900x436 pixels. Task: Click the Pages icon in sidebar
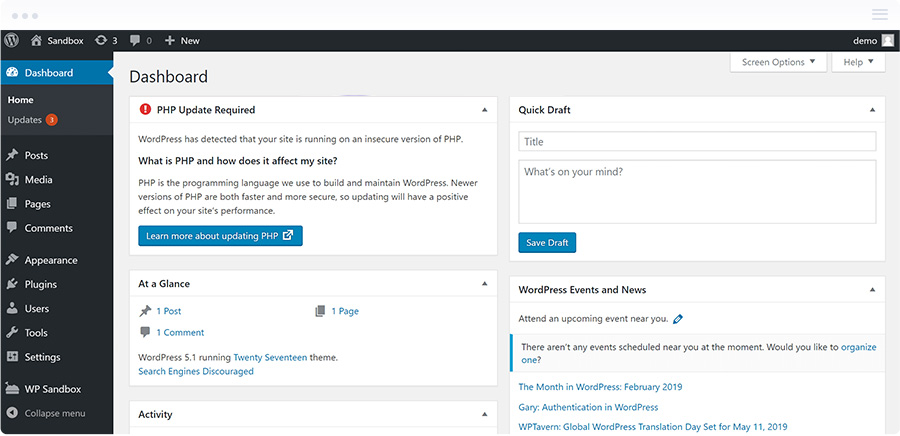(x=11, y=204)
